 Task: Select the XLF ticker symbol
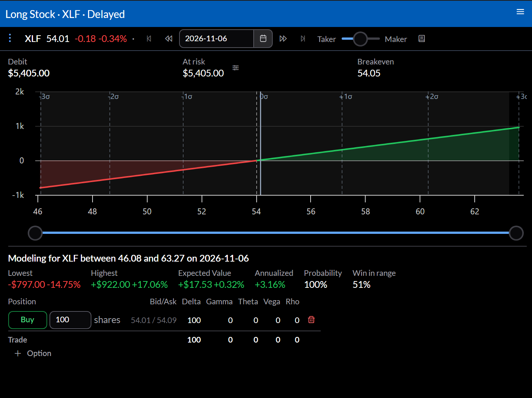33,39
